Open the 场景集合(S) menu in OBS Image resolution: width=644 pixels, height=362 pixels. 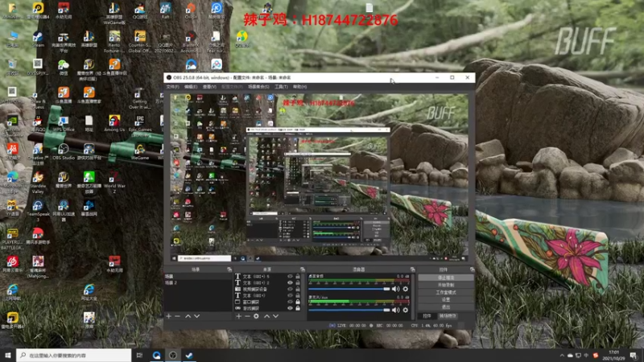pos(258,87)
